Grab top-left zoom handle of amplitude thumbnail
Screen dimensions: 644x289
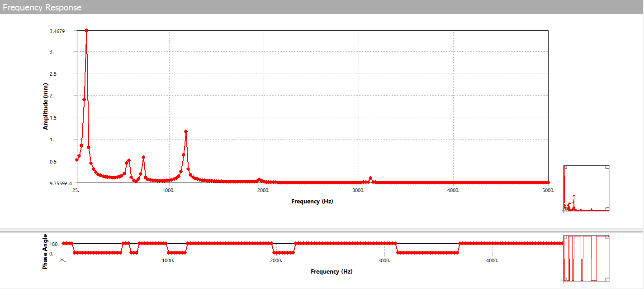pyautogui.click(x=565, y=167)
